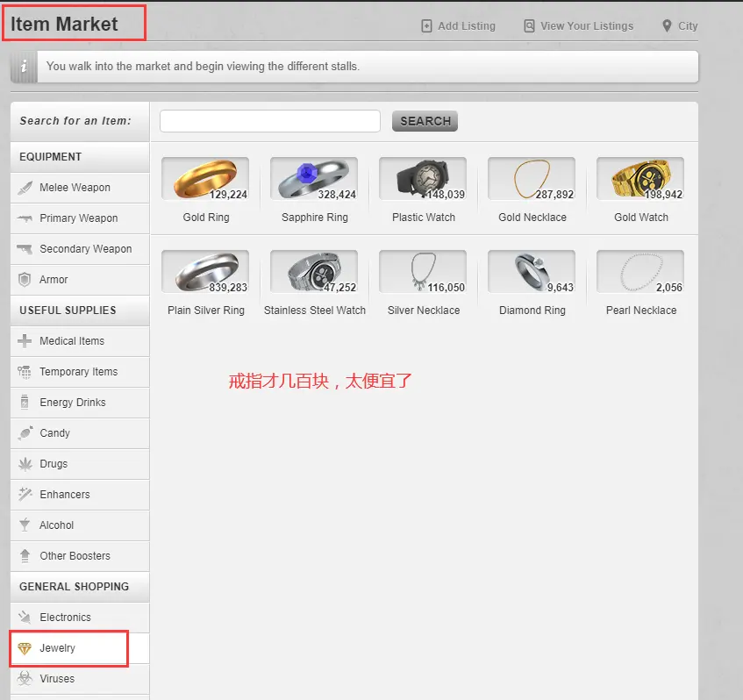Viewport: 743px width, 700px height.
Task: Open the Drugs leaf icon category
Action: (x=25, y=464)
